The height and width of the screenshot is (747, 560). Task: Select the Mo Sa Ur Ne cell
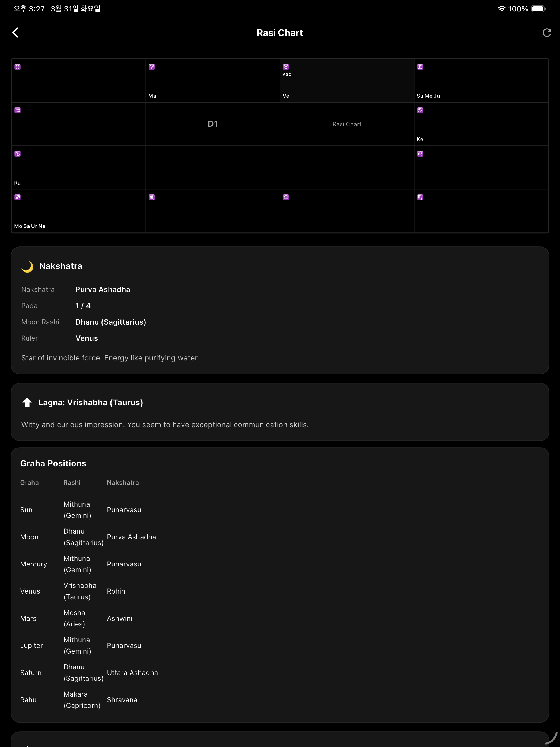79,211
